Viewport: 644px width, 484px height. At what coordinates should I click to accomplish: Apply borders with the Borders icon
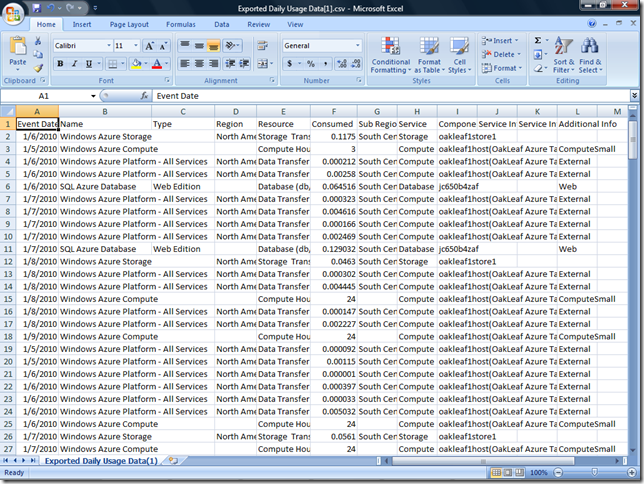click(x=112, y=64)
